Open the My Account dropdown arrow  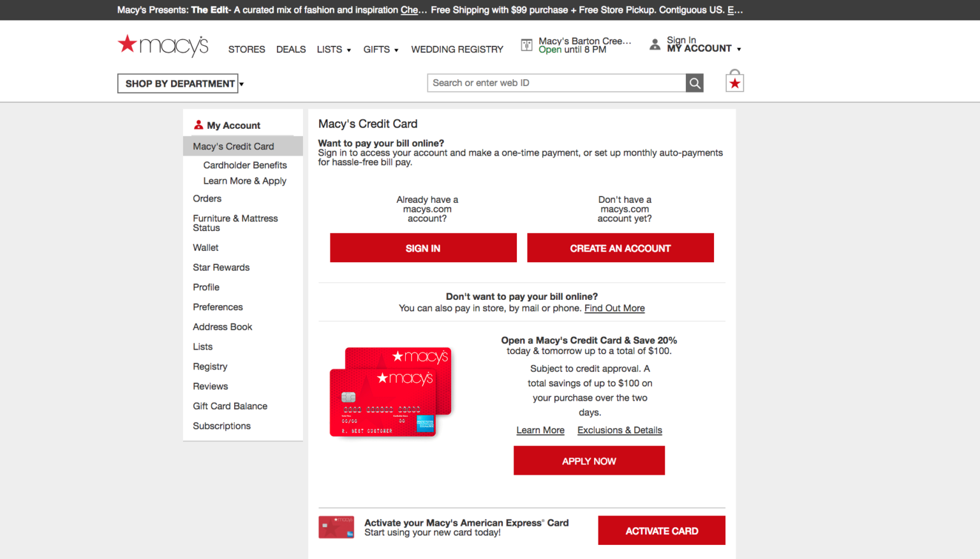pyautogui.click(x=739, y=49)
